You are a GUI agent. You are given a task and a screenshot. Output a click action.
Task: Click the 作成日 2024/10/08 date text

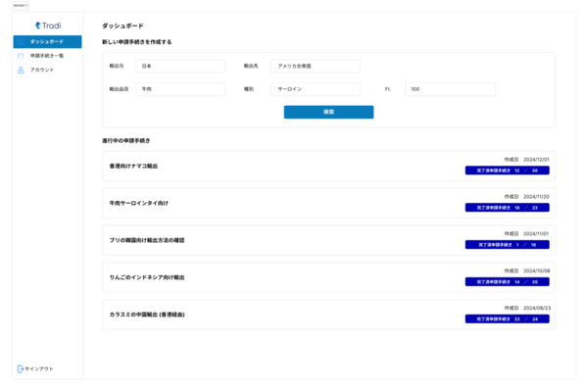tap(527, 271)
